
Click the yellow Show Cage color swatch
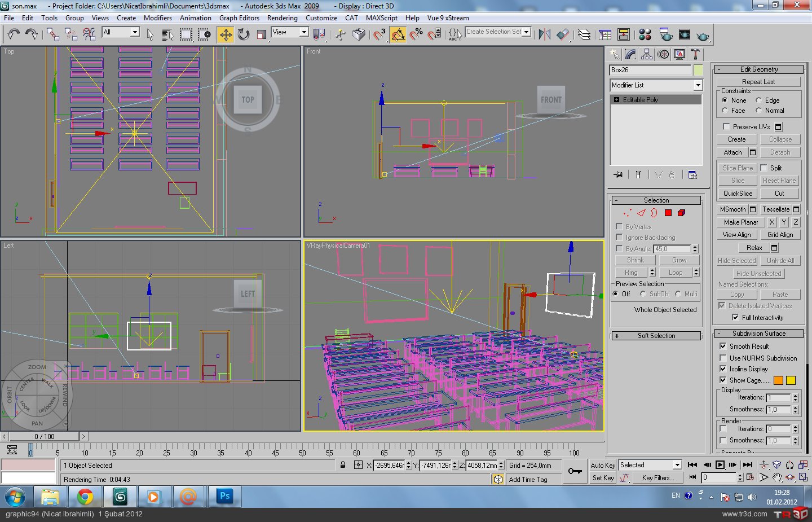[x=791, y=380]
